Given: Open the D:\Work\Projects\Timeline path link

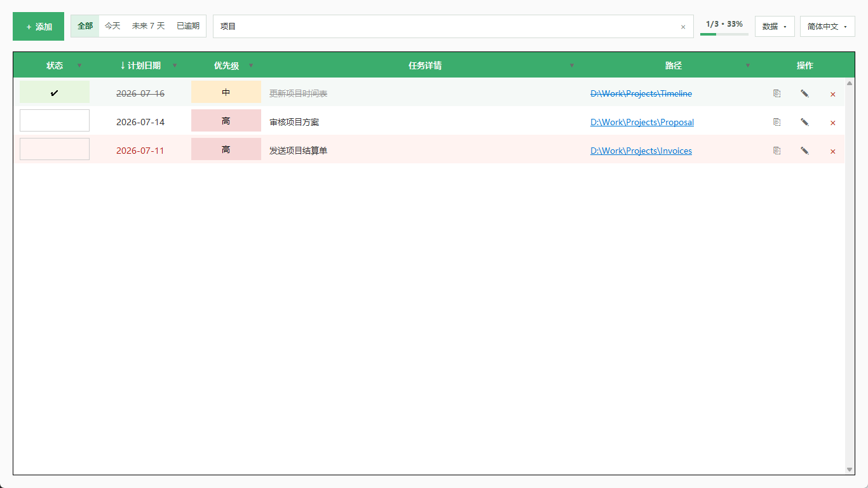Looking at the screenshot, I should pos(641,93).
